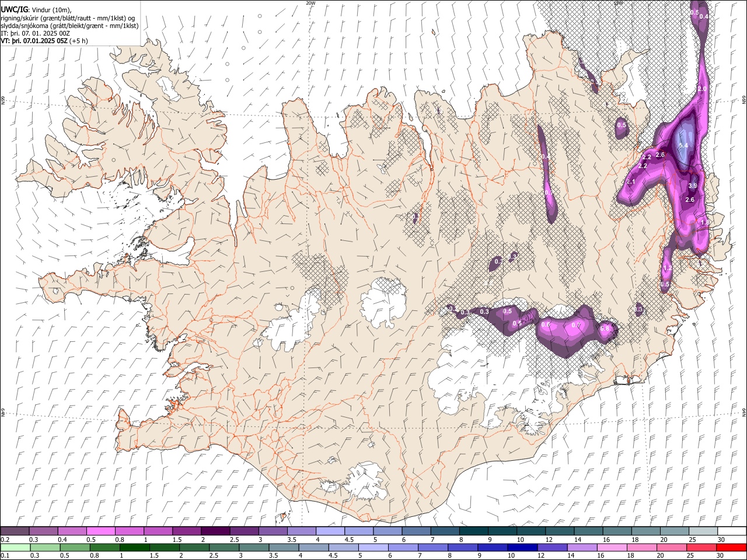Select the 0.1 label on the rain scale
The width and height of the screenshot is (747, 560).
[x=5, y=556]
